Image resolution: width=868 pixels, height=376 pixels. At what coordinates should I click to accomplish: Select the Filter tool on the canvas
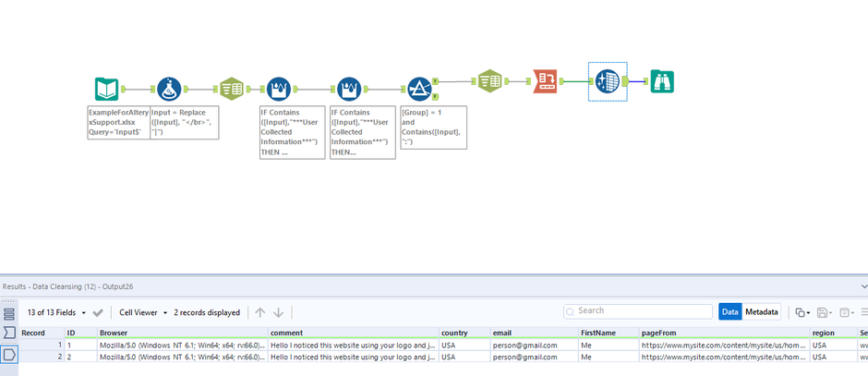[x=419, y=89]
